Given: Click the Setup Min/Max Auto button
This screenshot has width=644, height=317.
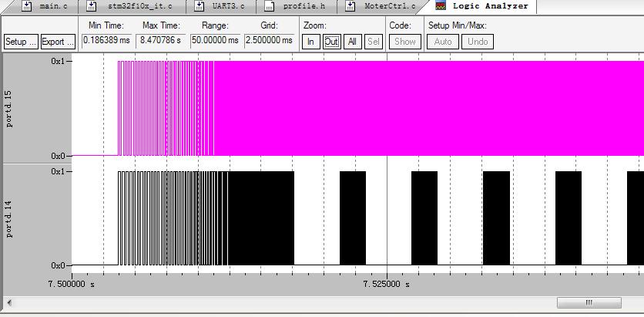Looking at the screenshot, I should point(443,42).
